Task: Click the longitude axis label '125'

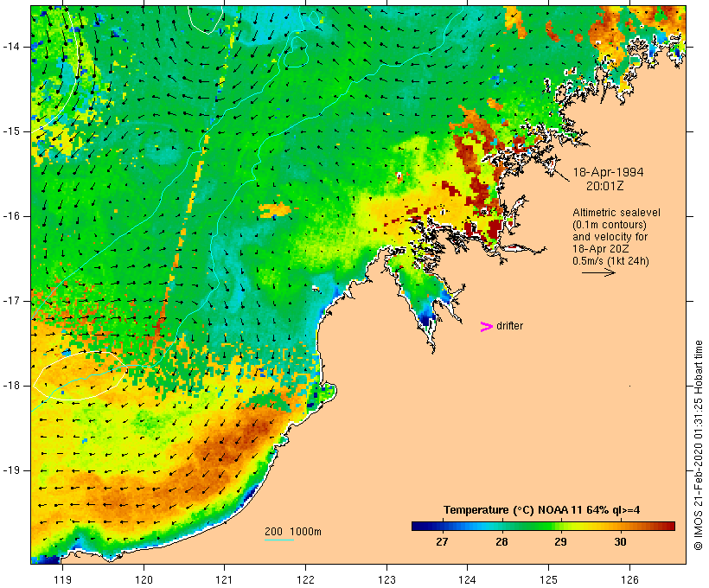Action: tap(549, 579)
